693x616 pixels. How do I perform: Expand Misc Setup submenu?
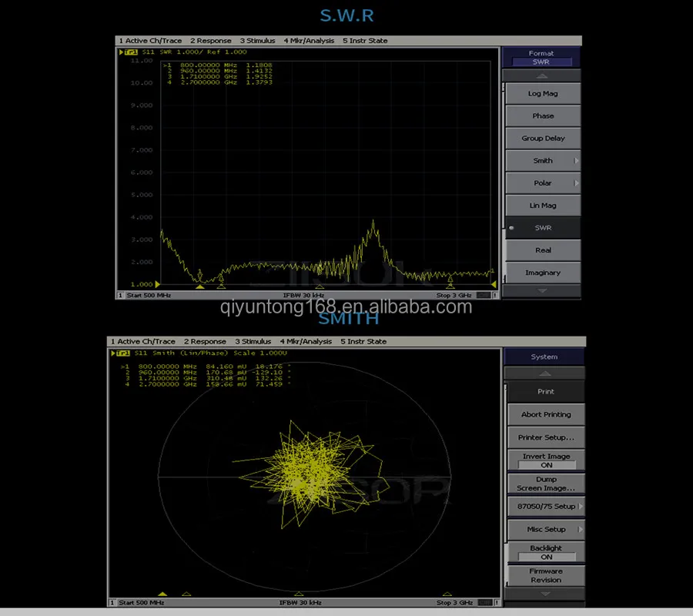(546, 530)
